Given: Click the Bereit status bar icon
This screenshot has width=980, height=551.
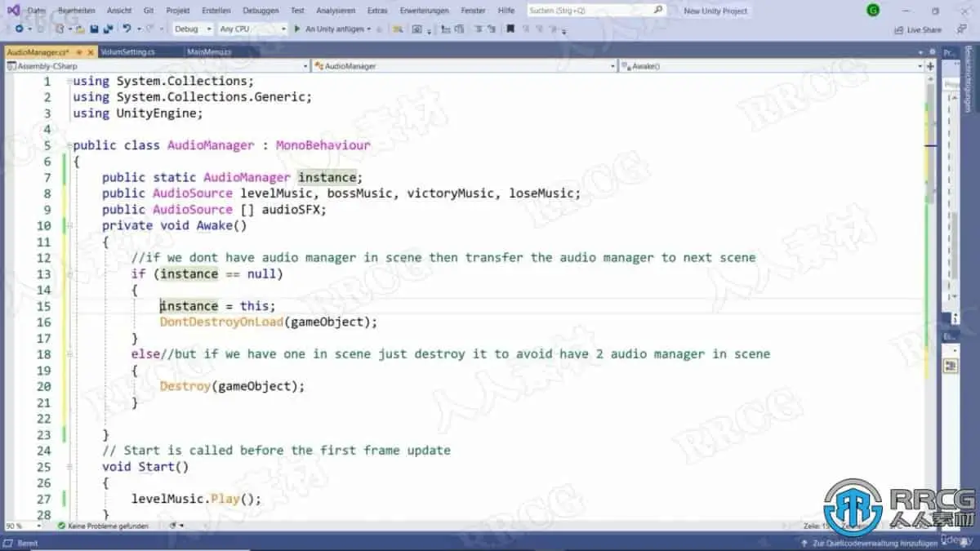Looking at the screenshot, I should tap(9, 542).
